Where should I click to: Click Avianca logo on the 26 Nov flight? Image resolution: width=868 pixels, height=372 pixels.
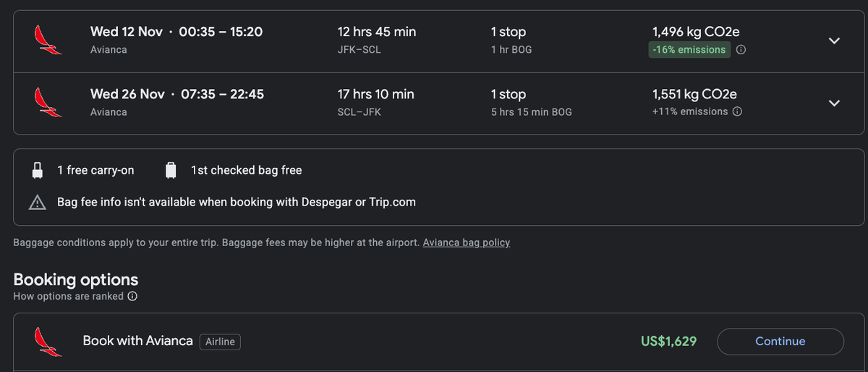(48, 103)
